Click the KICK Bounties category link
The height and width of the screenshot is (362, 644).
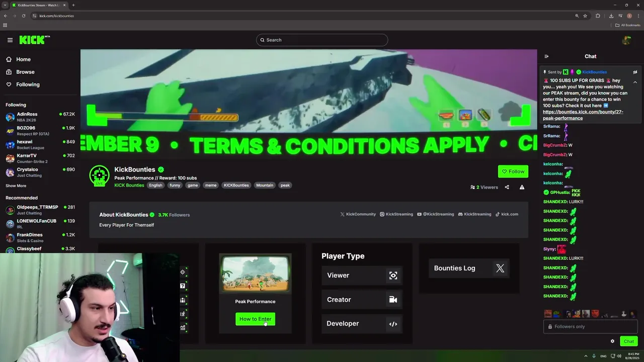point(129,185)
